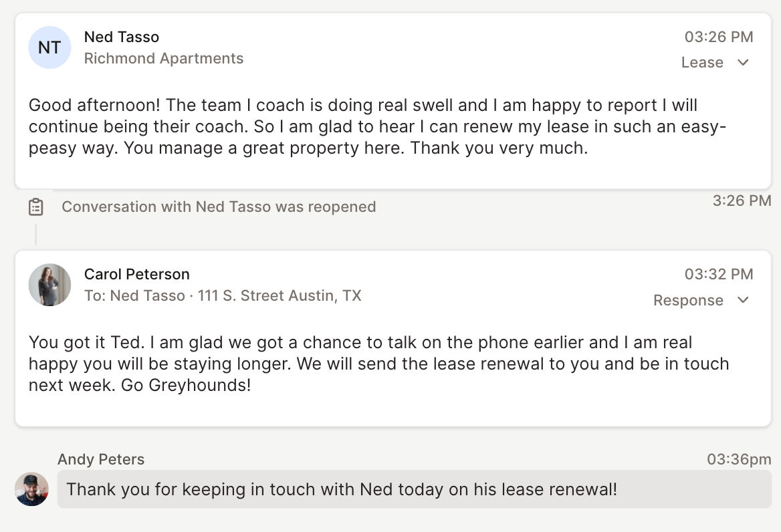The image size is (781, 532).
Task: Click Andy's internal note bubble
Action: point(415,489)
